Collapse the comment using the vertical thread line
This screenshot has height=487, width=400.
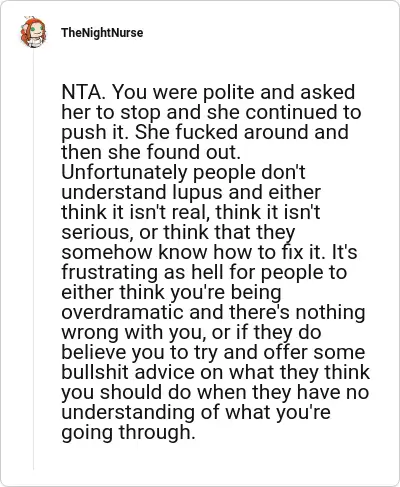pos(33,260)
